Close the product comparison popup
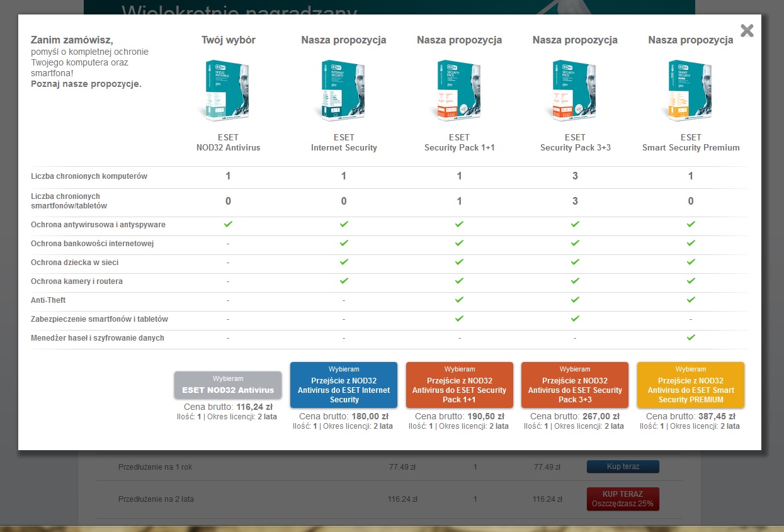The height and width of the screenshot is (532, 784). (x=747, y=30)
